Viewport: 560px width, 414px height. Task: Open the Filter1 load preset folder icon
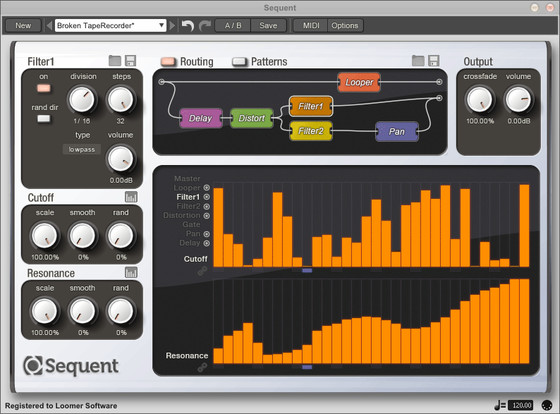(115, 61)
